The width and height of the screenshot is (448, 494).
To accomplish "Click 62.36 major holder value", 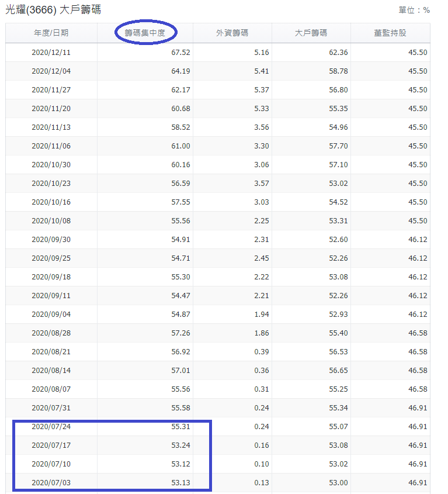I will [x=338, y=53].
